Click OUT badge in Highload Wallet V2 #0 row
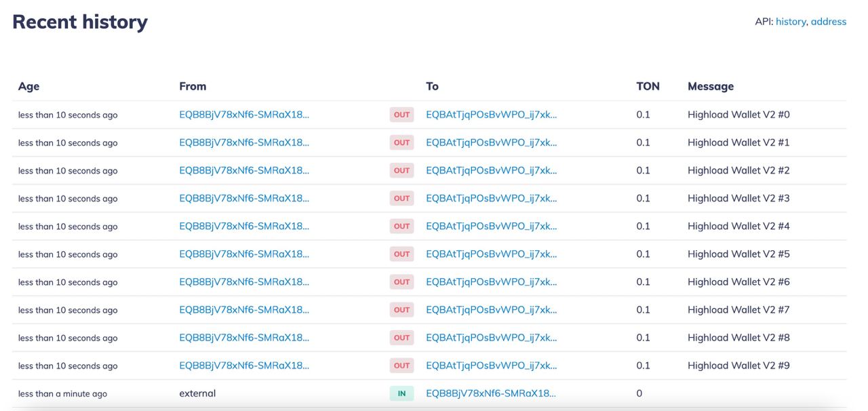 (x=401, y=115)
